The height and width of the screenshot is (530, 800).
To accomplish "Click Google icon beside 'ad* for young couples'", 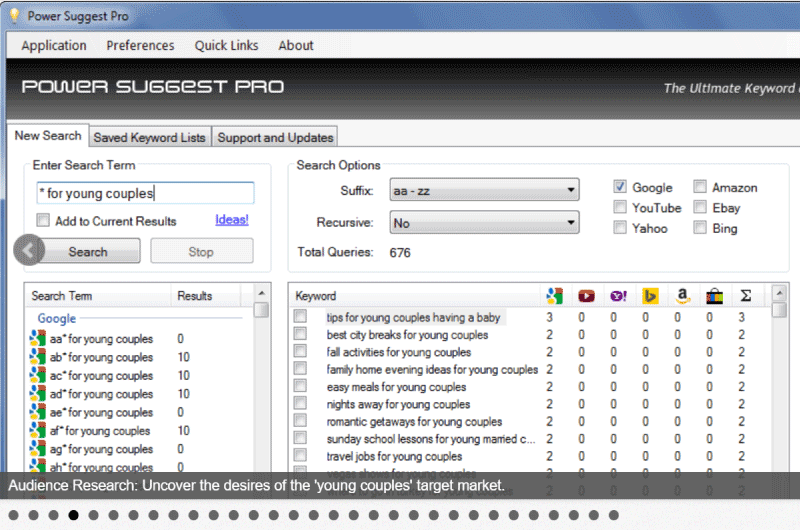I will [x=38, y=393].
